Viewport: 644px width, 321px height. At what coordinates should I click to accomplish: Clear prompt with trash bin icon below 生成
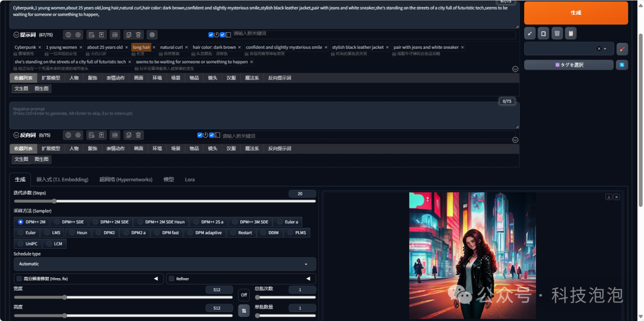(x=557, y=33)
